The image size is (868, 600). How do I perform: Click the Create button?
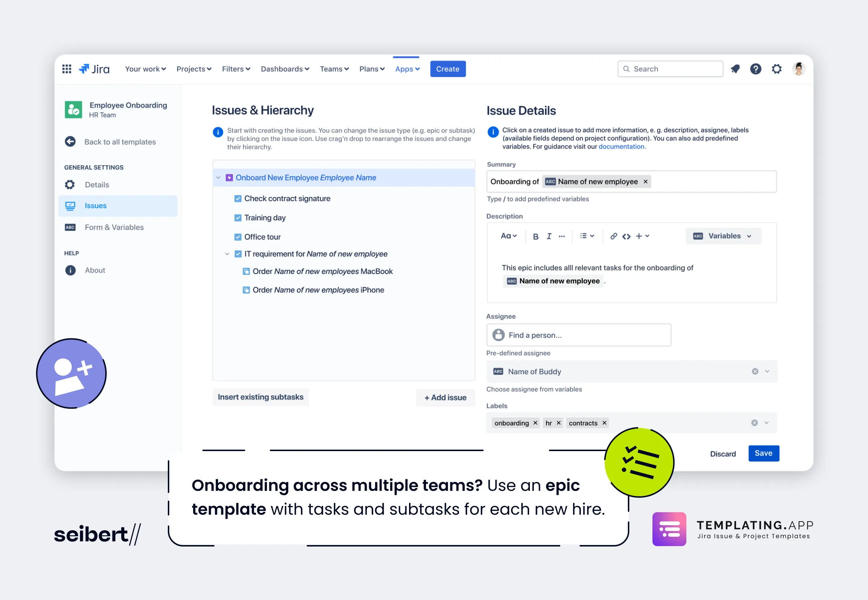click(x=447, y=69)
